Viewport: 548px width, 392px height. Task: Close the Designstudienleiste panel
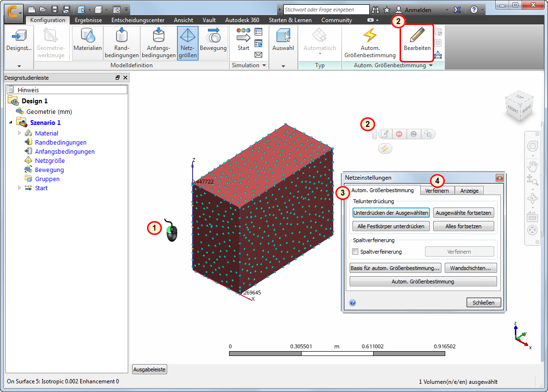(125, 78)
